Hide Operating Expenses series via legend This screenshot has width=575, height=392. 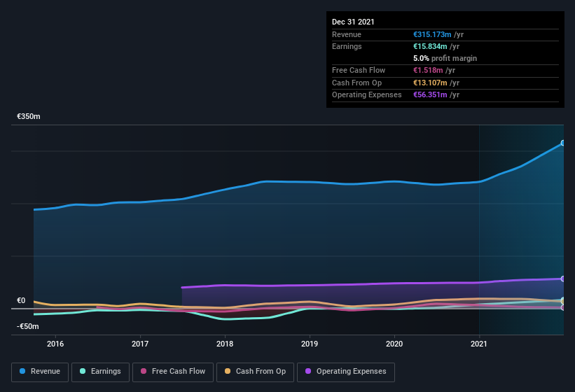[346, 372]
